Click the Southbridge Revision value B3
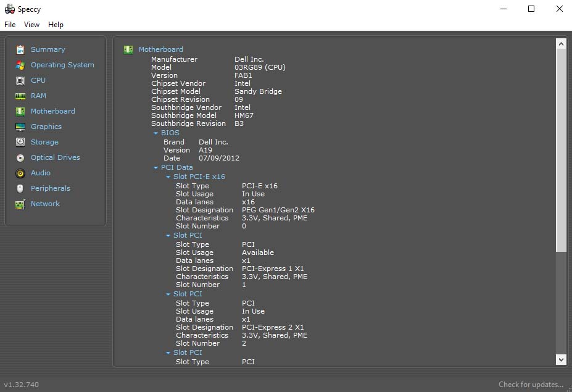The image size is (572, 392). (239, 123)
